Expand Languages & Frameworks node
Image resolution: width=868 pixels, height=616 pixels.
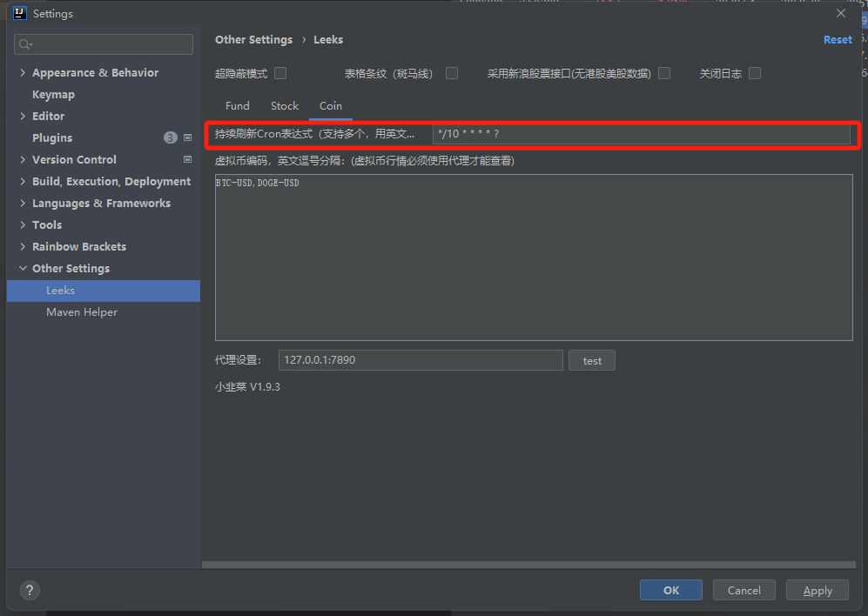coord(23,203)
